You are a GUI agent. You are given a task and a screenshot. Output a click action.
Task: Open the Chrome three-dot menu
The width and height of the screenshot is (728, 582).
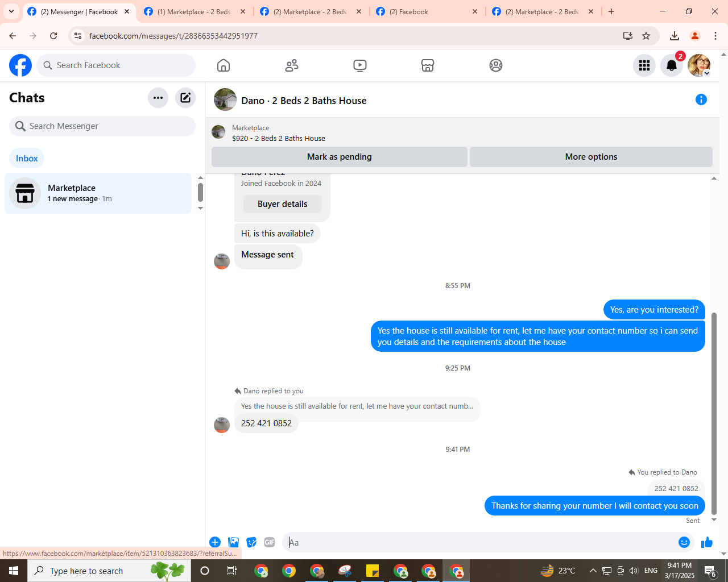pyautogui.click(x=715, y=36)
